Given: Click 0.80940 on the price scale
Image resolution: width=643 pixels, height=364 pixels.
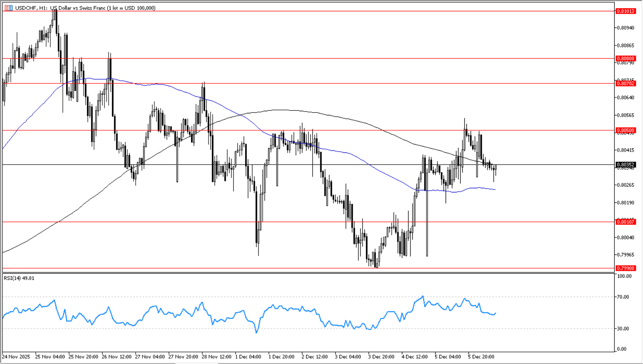Looking at the screenshot, I should [625, 28].
